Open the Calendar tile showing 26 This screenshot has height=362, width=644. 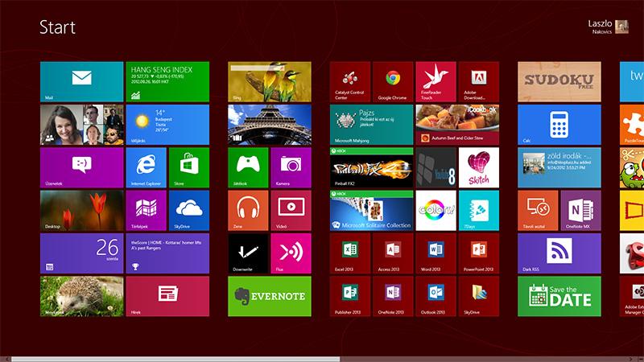pos(82,253)
